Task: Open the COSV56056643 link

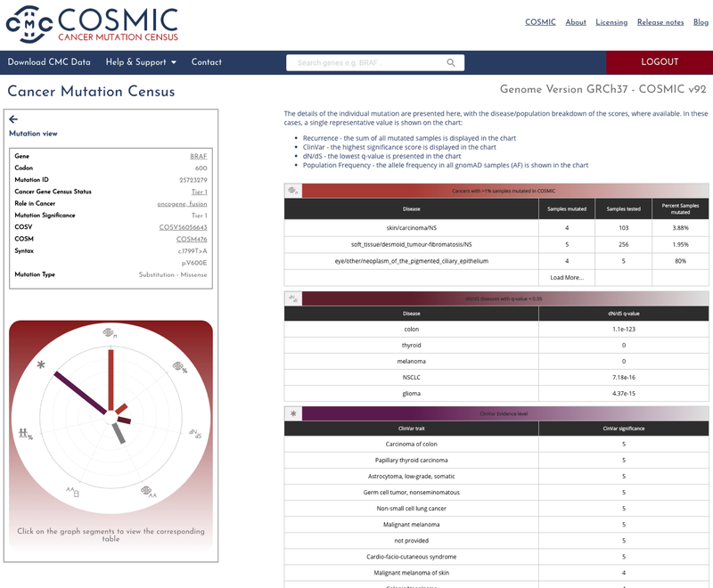Action: tap(183, 227)
